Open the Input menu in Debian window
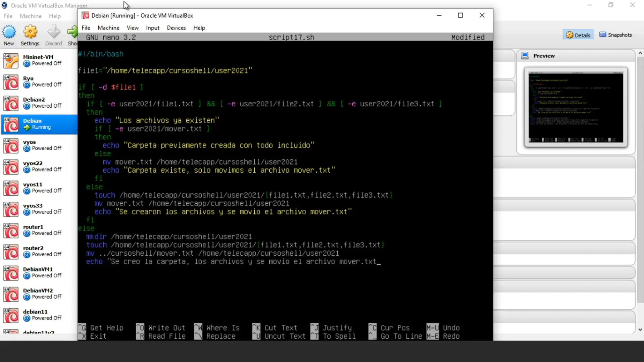Screen dimensions: 644x362 pyautogui.click(x=152, y=28)
